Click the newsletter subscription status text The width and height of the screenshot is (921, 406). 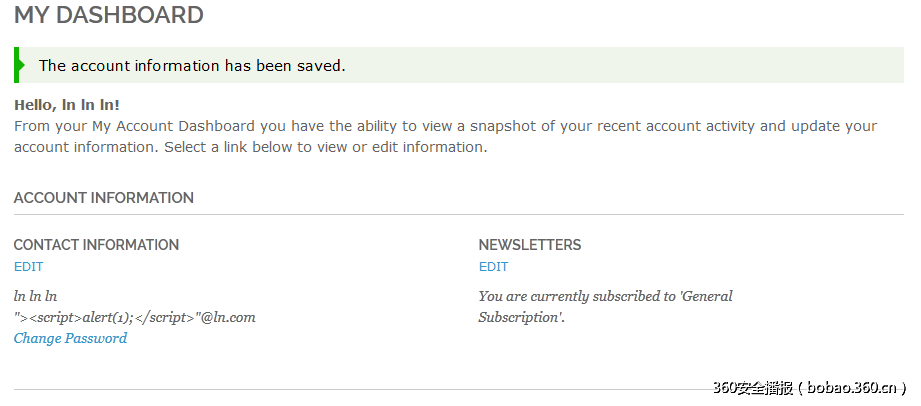point(605,306)
